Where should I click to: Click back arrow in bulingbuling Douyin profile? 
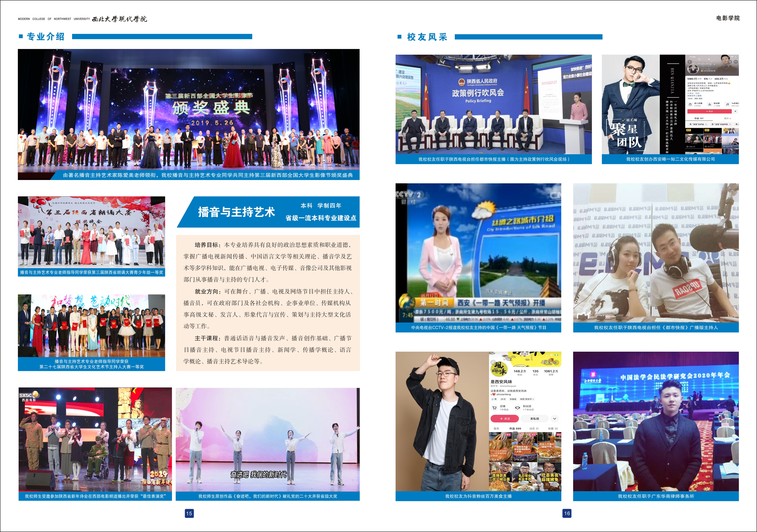(x=690, y=62)
